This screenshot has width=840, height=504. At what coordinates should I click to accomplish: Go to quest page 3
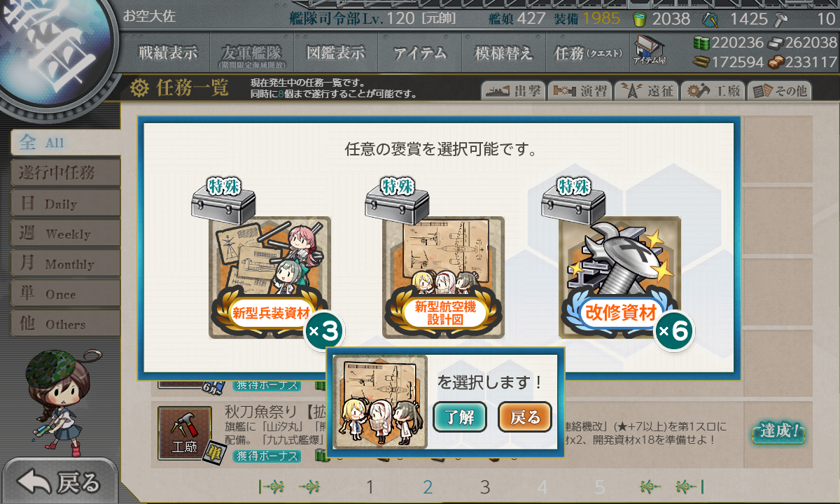[x=484, y=487]
